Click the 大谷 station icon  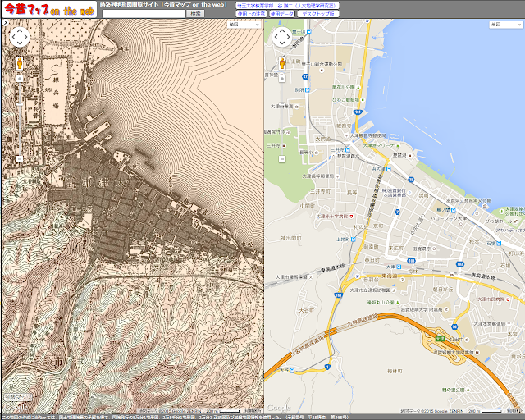point(292,371)
